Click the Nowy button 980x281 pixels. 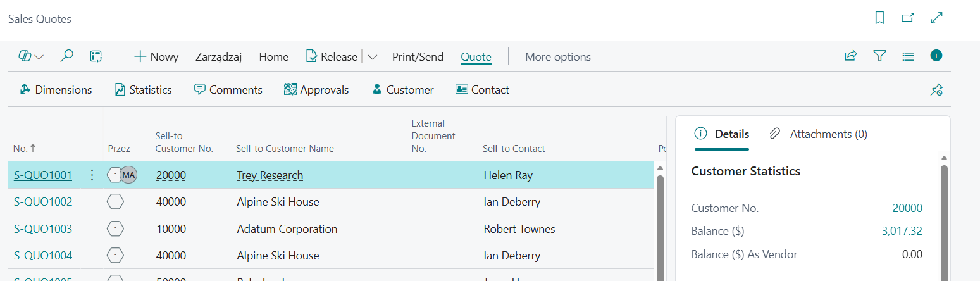click(156, 57)
